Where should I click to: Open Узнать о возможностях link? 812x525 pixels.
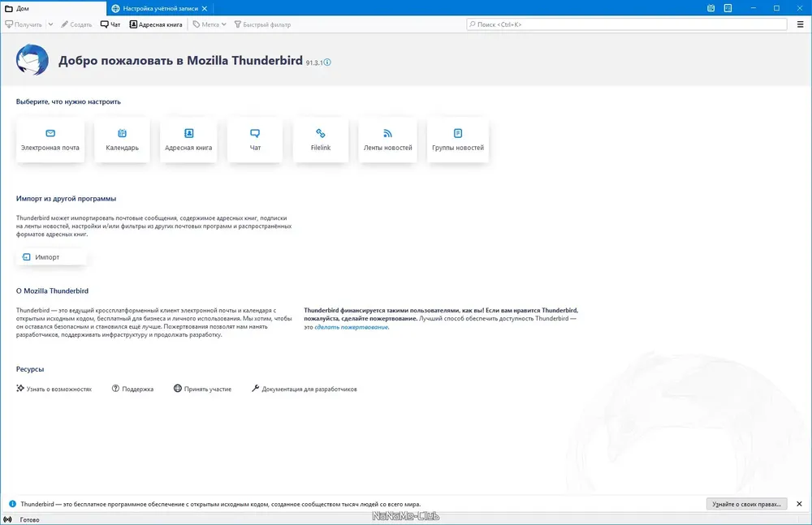pyautogui.click(x=54, y=389)
